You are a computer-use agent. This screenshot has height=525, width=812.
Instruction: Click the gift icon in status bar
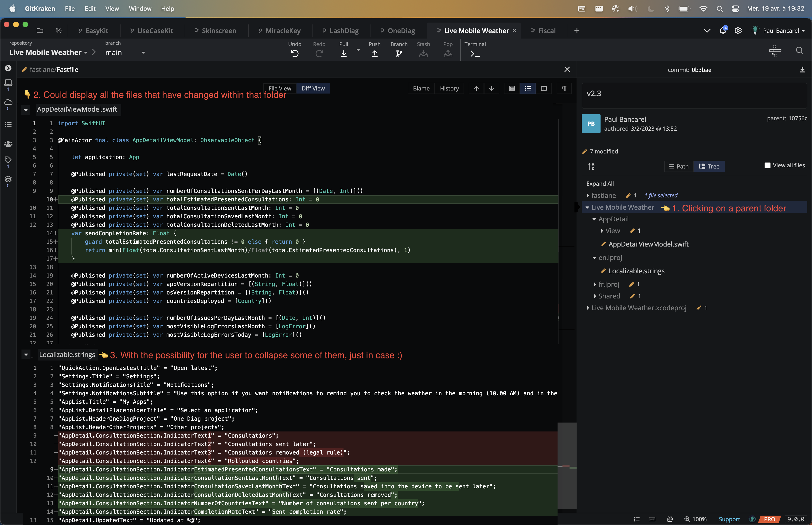(x=670, y=519)
